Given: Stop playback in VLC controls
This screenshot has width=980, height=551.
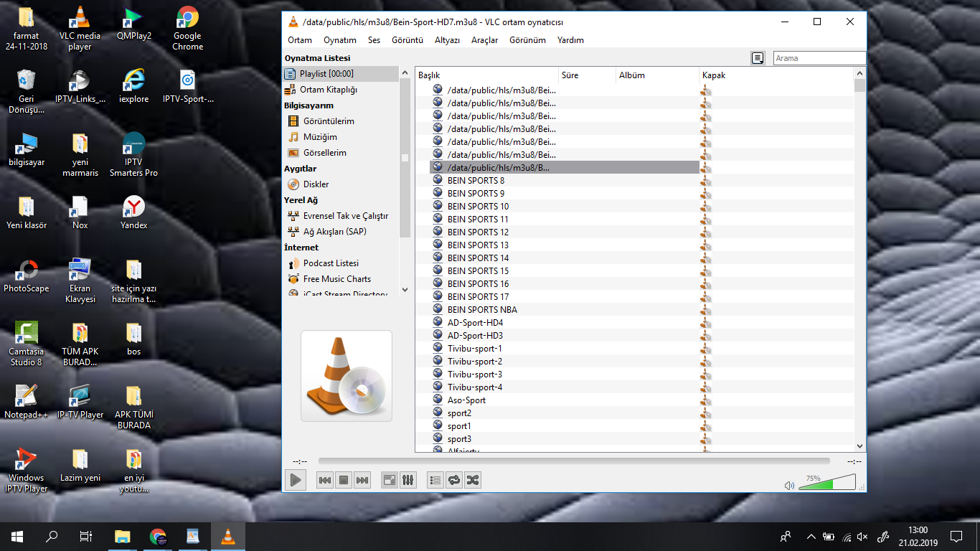Looking at the screenshot, I should coord(344,480).
